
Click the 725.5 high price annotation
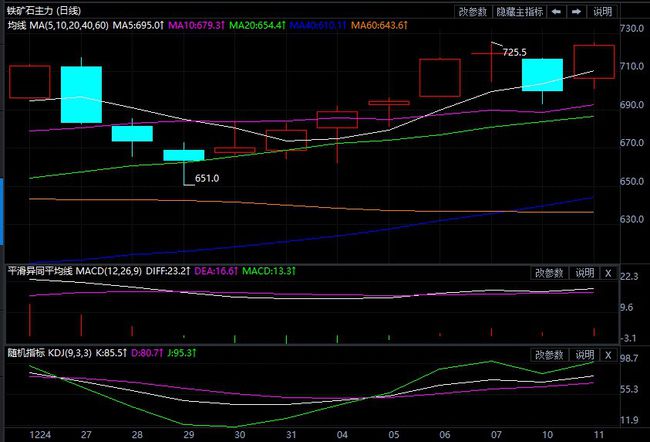pos(515,51)
